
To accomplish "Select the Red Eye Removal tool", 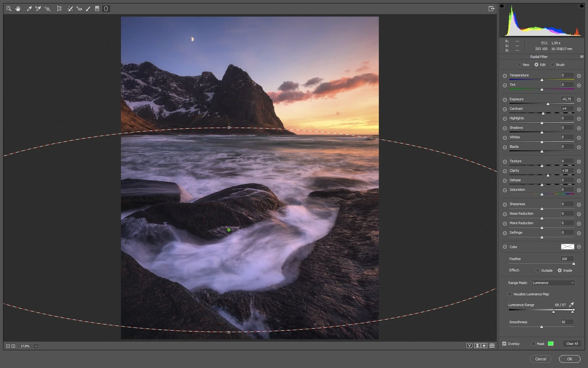I will point(79,9).
